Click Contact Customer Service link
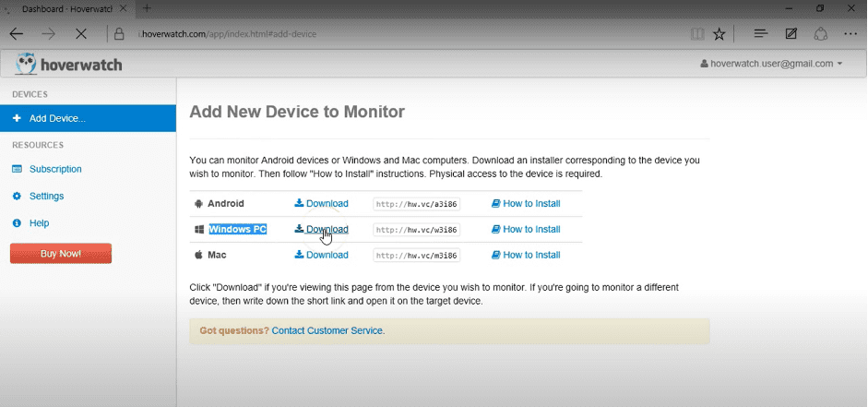 pyautogui.click(x=327, y=330)
